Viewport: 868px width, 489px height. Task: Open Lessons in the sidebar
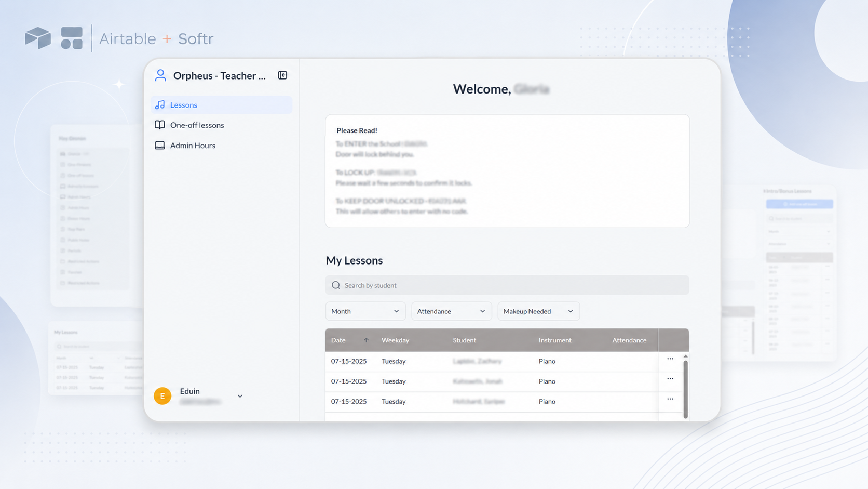[x=222, y=105]
